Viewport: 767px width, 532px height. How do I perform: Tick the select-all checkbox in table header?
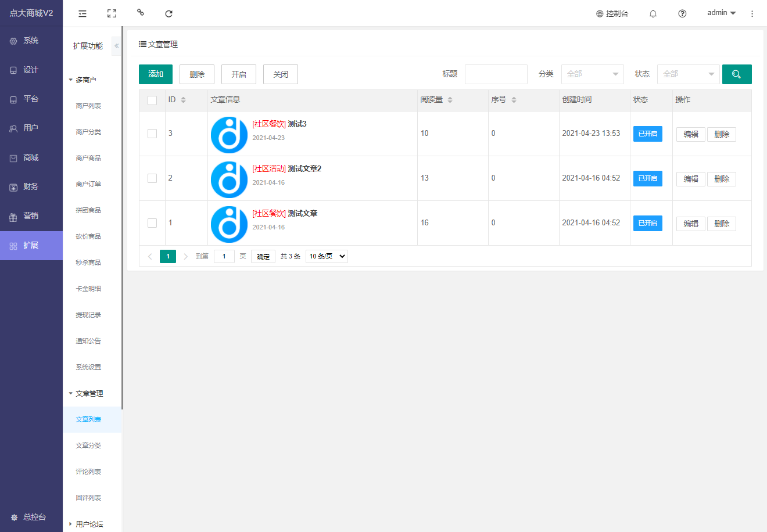pos(152,100)
